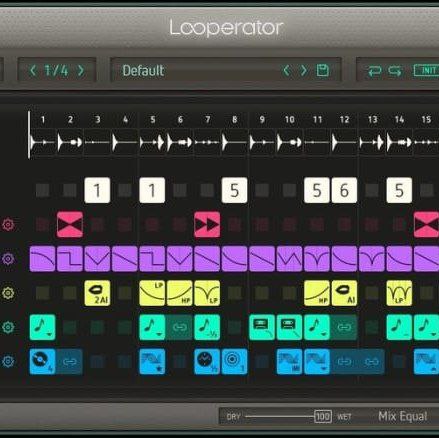Image resolution: width=439 pixels, height=438 pixels.
Task: Open the pink row settings gear
Action: pos(8,225)
